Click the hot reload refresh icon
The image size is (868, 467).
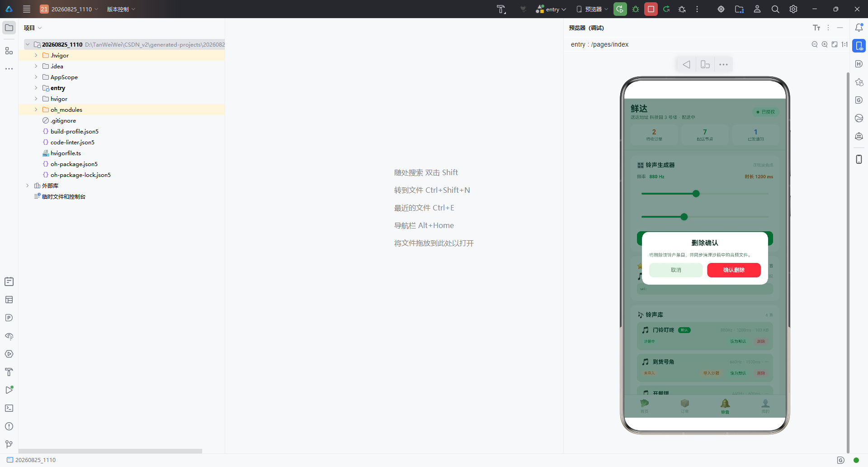[666, 9]
